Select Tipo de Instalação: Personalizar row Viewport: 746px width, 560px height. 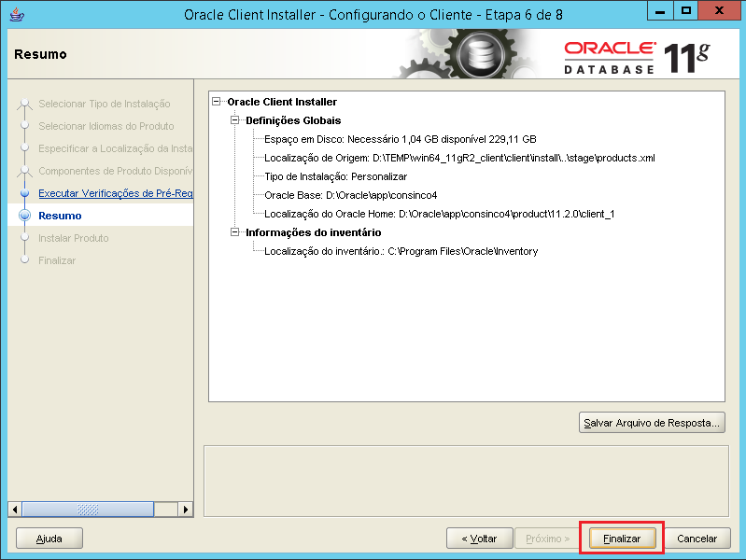click(x=335, y=176)
